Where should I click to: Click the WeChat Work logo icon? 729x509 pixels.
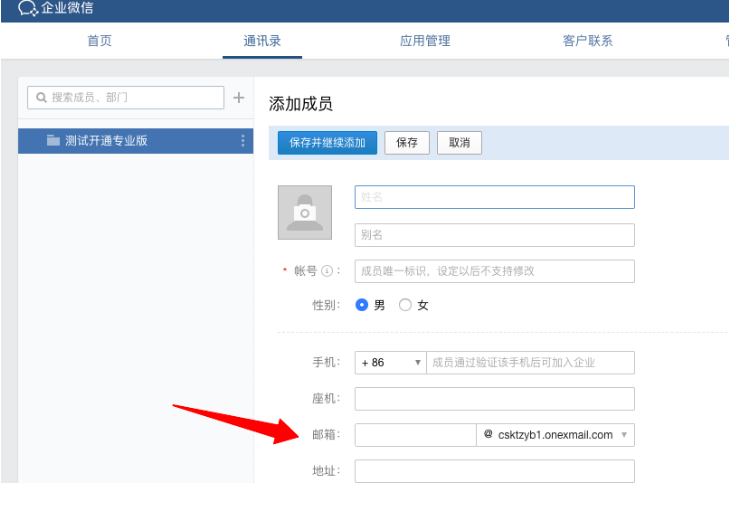[x=28, y=9]
